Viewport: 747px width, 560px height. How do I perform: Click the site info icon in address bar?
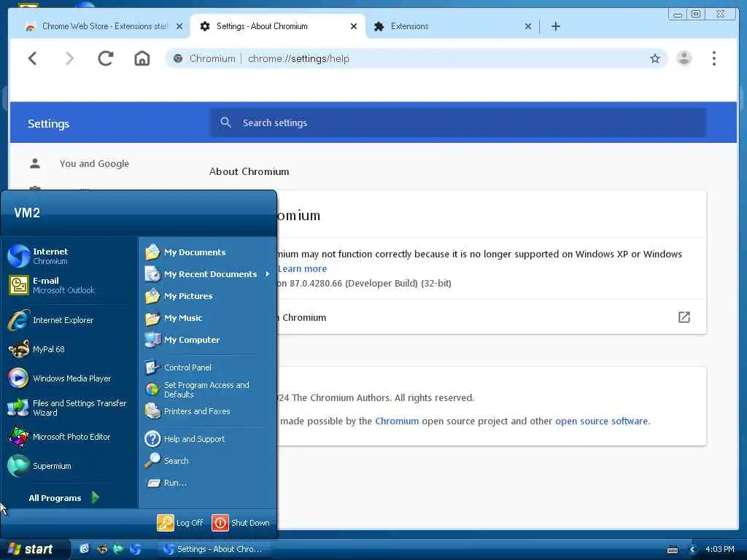pyautogui.click(x=178, y=58)
